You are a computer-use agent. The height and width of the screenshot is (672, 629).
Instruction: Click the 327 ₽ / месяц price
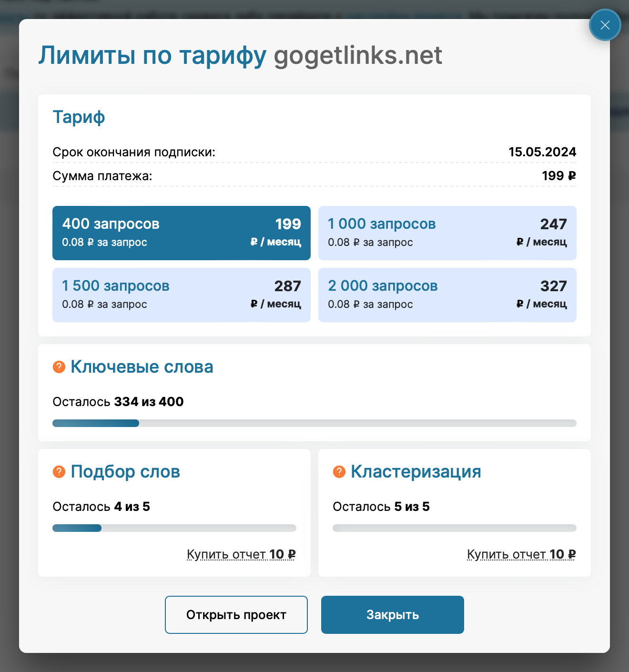coord(543,295)
